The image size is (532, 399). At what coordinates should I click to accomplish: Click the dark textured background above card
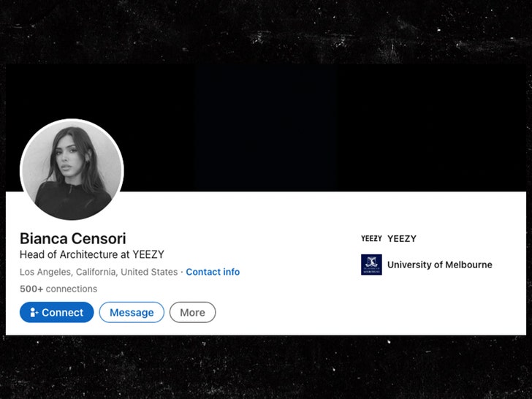click(266, 32)
